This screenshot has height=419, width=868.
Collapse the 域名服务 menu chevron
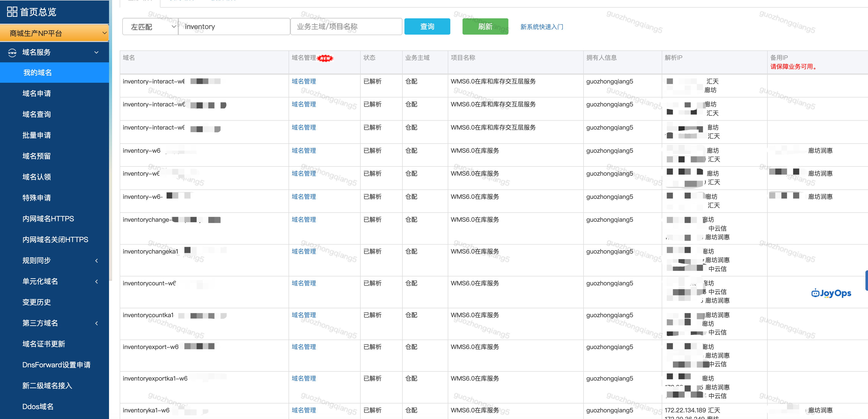point(97,52)
